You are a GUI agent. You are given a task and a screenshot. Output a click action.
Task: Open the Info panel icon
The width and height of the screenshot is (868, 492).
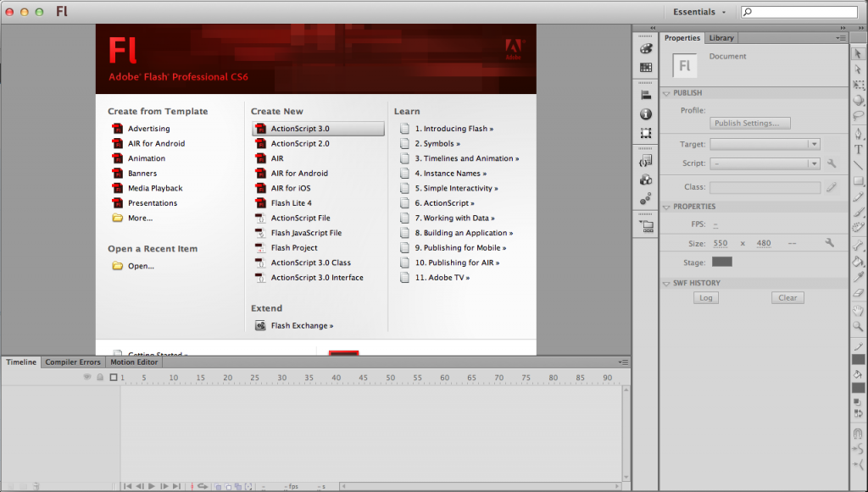(645, 113)
